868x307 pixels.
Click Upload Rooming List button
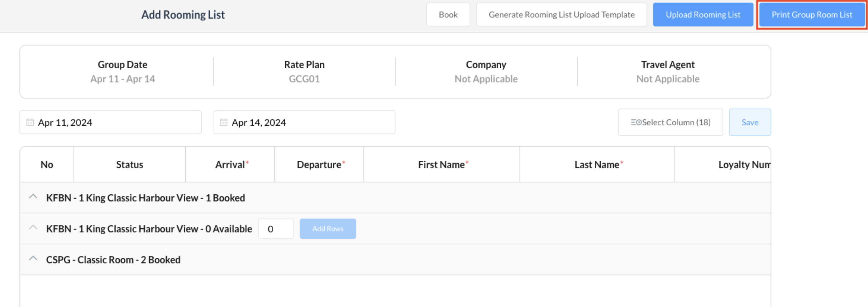coord(703,14)
